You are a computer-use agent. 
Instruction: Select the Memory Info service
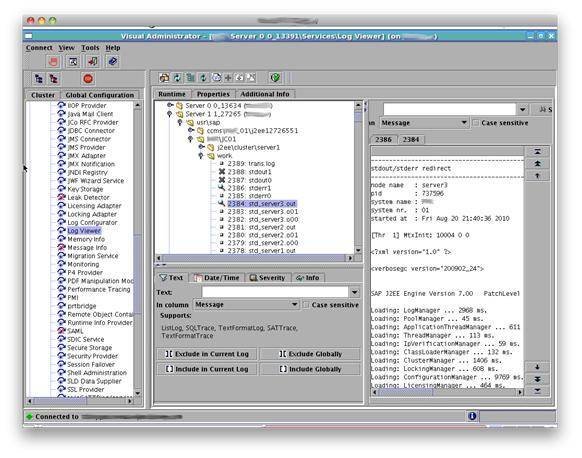(86, 239)
